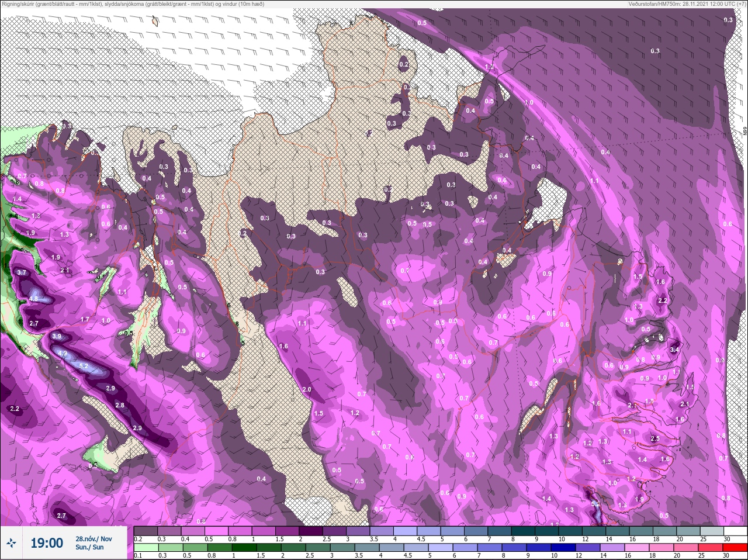Click the 2.0 precipitation value on the map
The width and height of the screenshot is (748, 560).
click(x=307, y=389)
